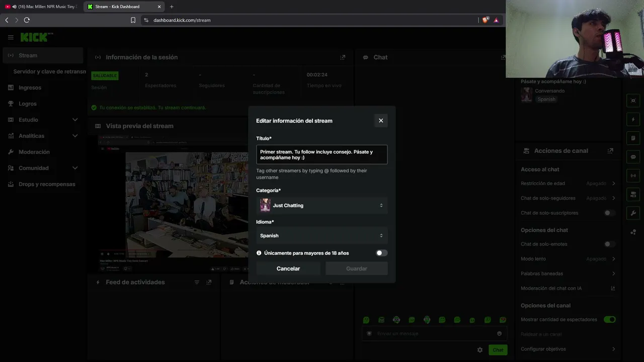Image resolution: width=644 pixels, height=362 pixels.
Task: Open Modo lento setting
Action: click(568, 259)
